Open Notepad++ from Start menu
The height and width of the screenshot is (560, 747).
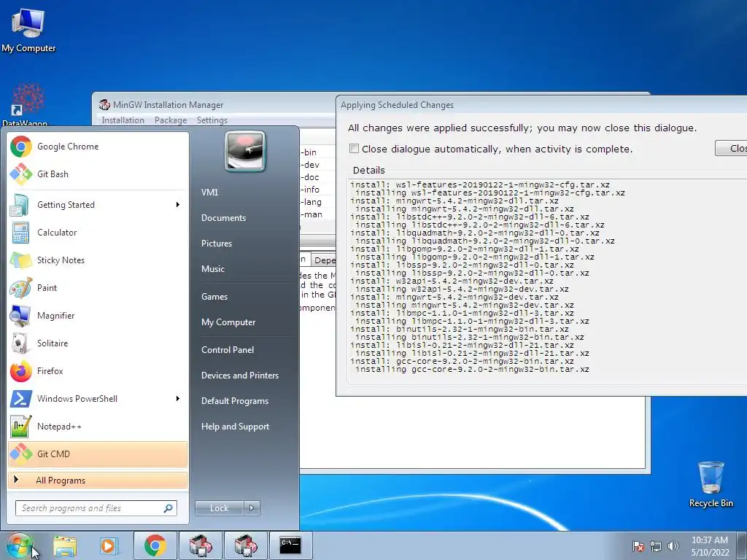98,426
